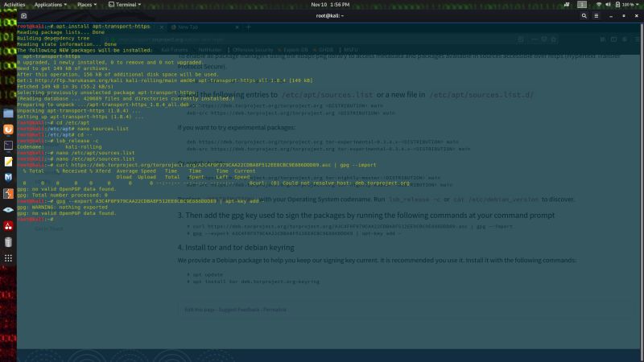Click the 'gpg: Total number processed: 0' line
Screen dimensions: 644x362
coord(62,195)
